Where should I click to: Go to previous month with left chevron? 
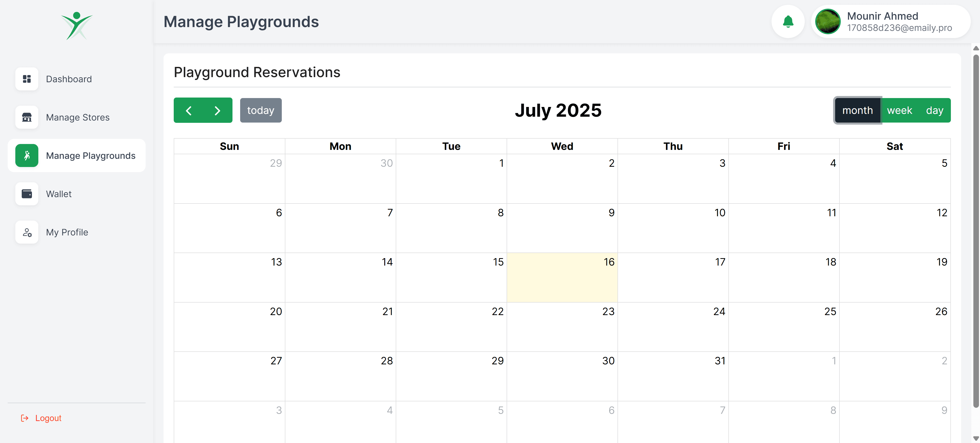point(189,110)
